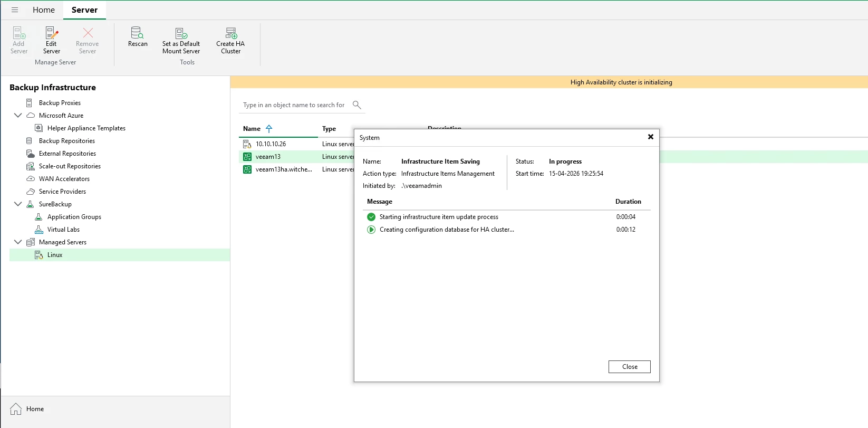Image resolution: width=868 pixels, height=428 pixels.
Task: Click the Message column header
Action: 380,202
